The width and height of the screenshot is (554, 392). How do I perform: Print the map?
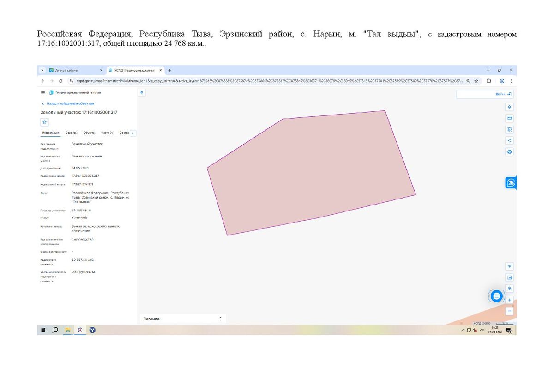[x=509, y=151]
